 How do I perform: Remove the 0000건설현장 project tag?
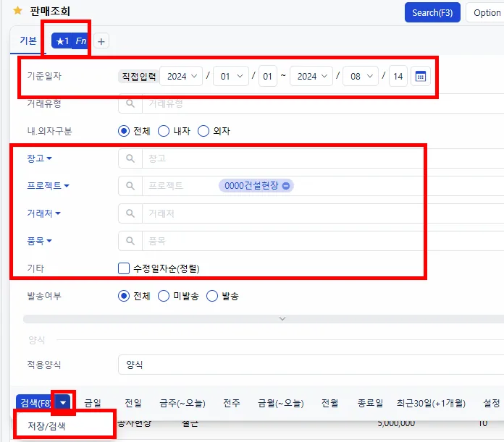click(286, 186)
